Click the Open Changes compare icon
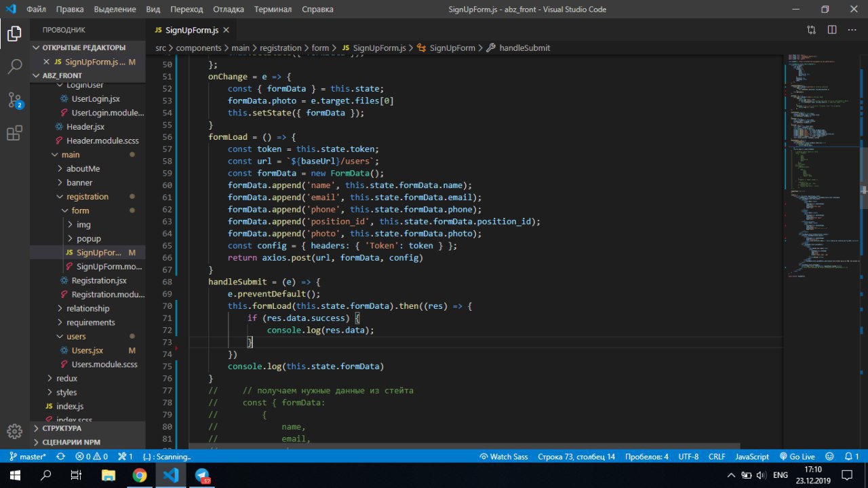Image resolution: width=868 pixels, height=488 pixels. tap(812, 30)
